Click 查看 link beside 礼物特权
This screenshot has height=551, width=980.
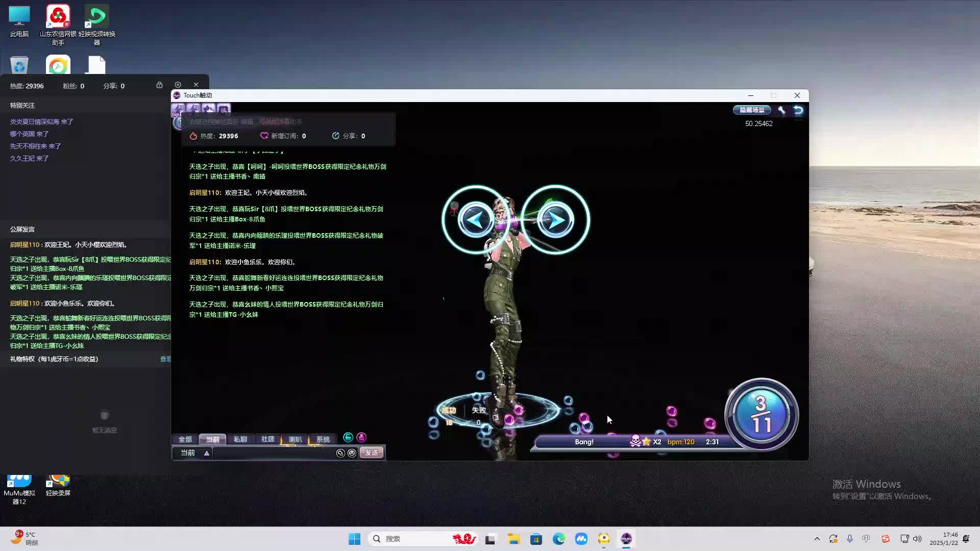[165, 359]
